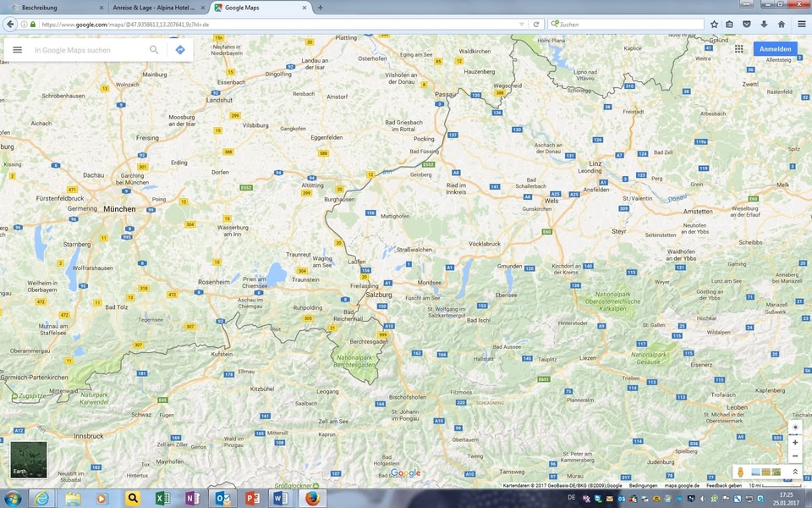Image resolution: width=812 pixels, height=508 pixels.
Task: Click the DE language indicator in tray
Action: [571, 498]
